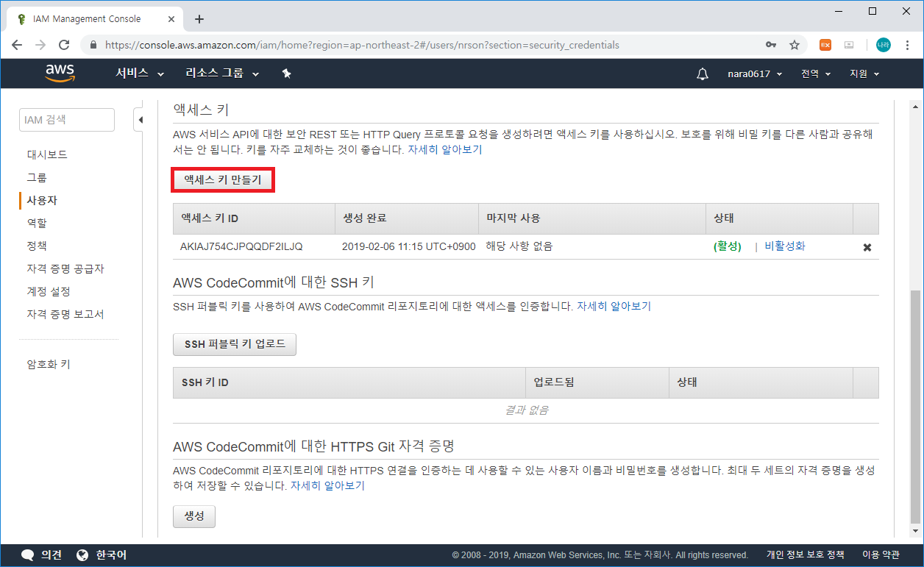Open a new browser tab with plus
The width and height of the screenshot is (924, 567).
pos(199,19)
